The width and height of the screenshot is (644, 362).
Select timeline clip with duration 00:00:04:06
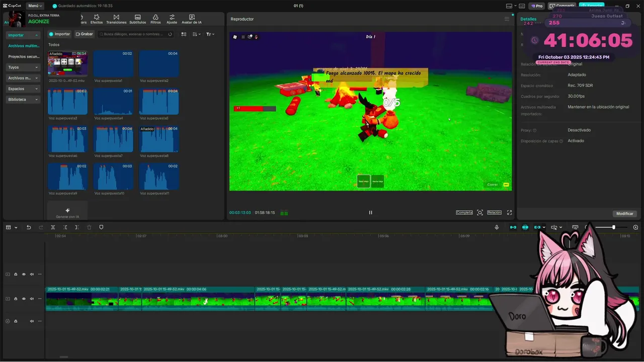198,299
